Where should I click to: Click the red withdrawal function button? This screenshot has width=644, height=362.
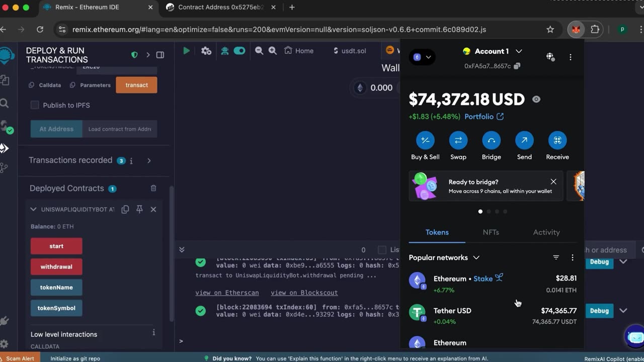[56, 267]
